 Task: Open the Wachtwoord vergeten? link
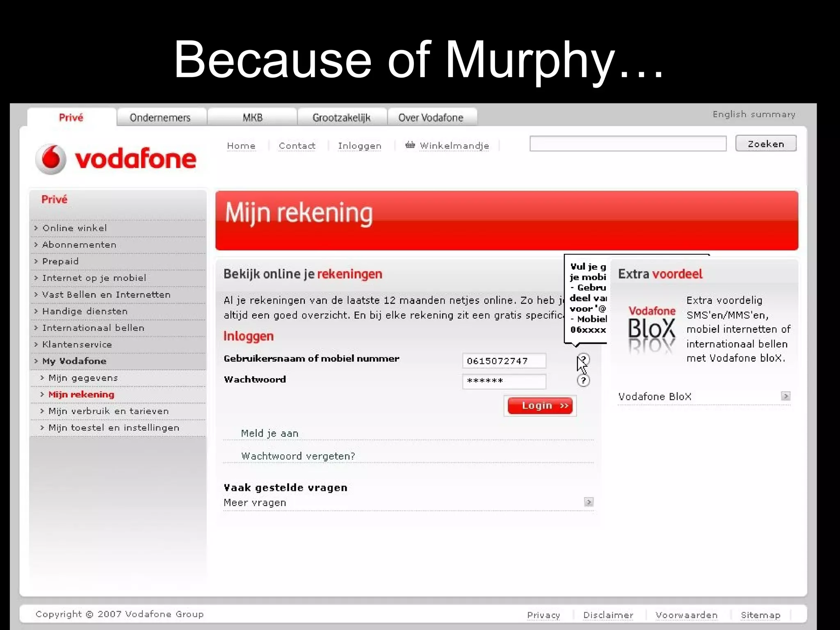(298, 456)
